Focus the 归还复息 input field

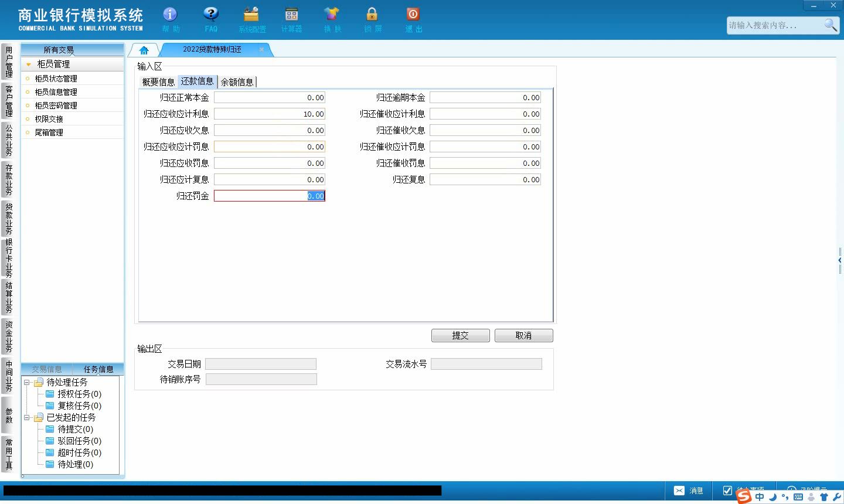click(x=485, y=179)
